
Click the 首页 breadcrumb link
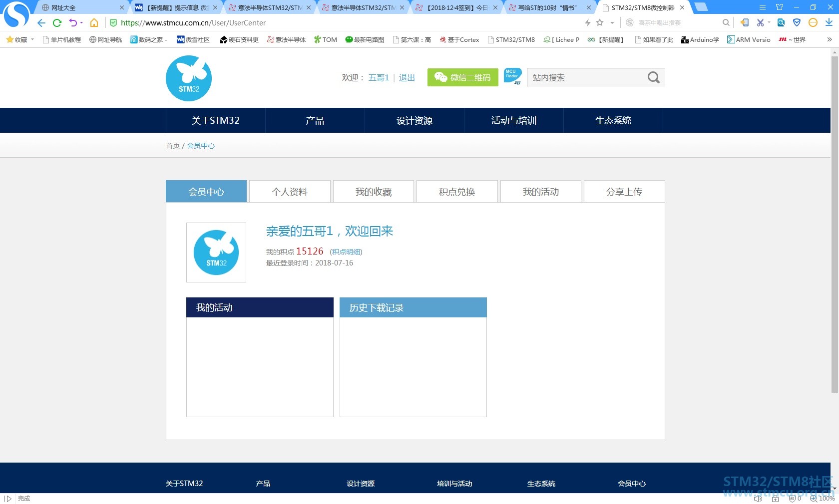click(x=173, y=146)
